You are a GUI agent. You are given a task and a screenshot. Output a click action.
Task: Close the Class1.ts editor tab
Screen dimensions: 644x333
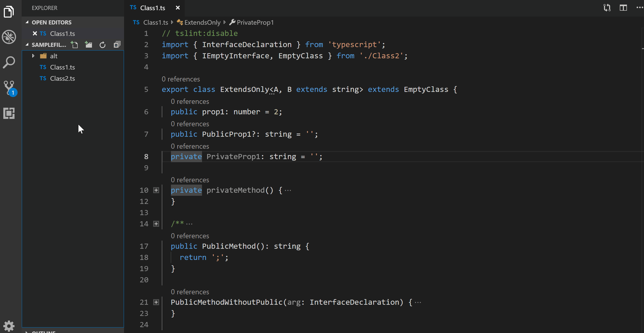[178, 8]
